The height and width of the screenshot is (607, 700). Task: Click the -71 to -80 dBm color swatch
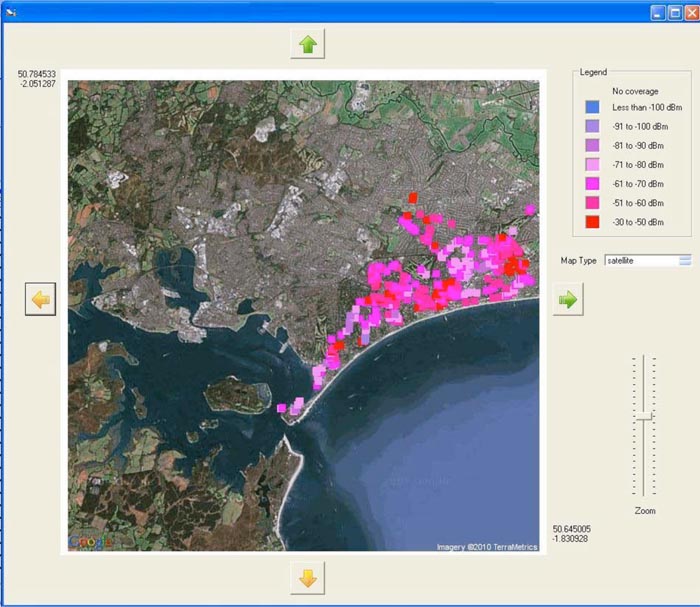point(592,165)
